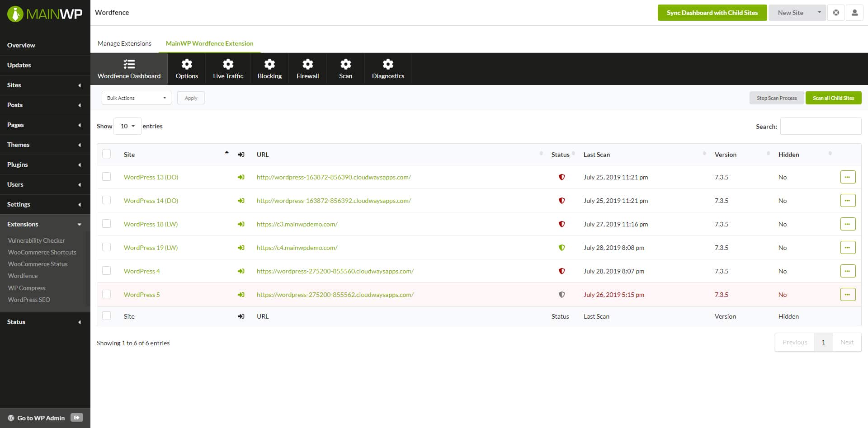Check the box for WordPress 14 (DO)
This screenshot has height=428, width=868.
[107, 200]
